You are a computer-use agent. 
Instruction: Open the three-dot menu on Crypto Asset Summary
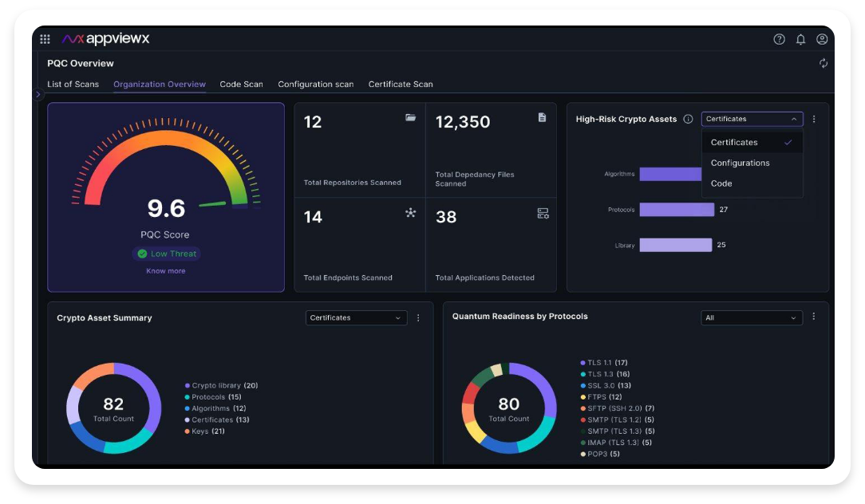click(x=418, y=317)
